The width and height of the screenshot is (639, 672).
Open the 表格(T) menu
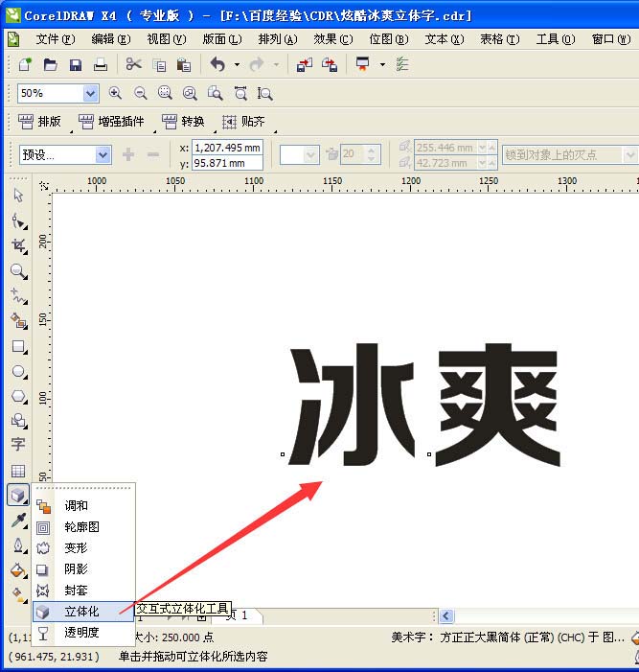click(500, 39)
